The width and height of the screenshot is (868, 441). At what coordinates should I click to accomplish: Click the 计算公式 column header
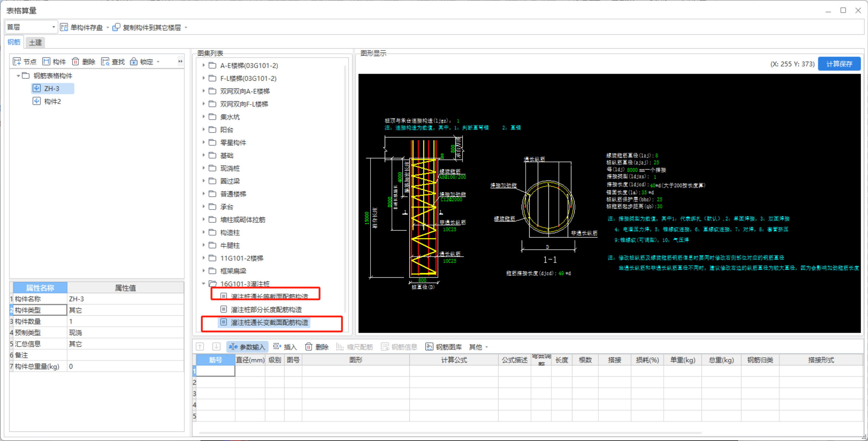(454, 360)
